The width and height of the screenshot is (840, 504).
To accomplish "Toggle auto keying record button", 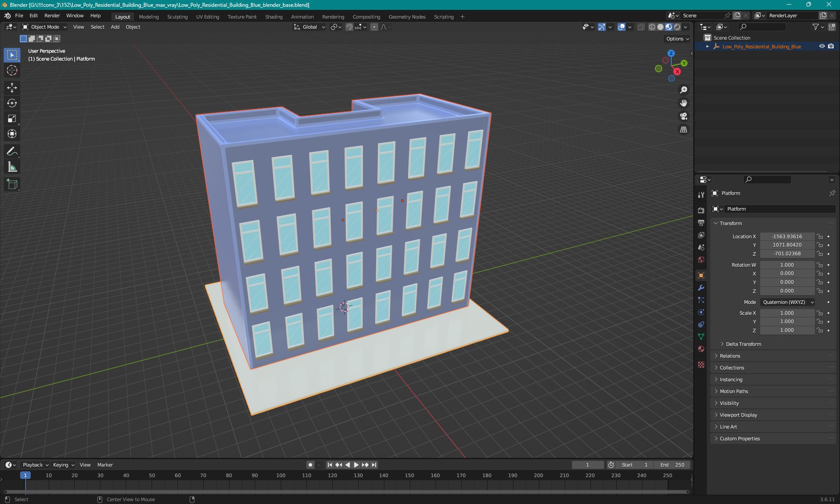I will [310, 465].
